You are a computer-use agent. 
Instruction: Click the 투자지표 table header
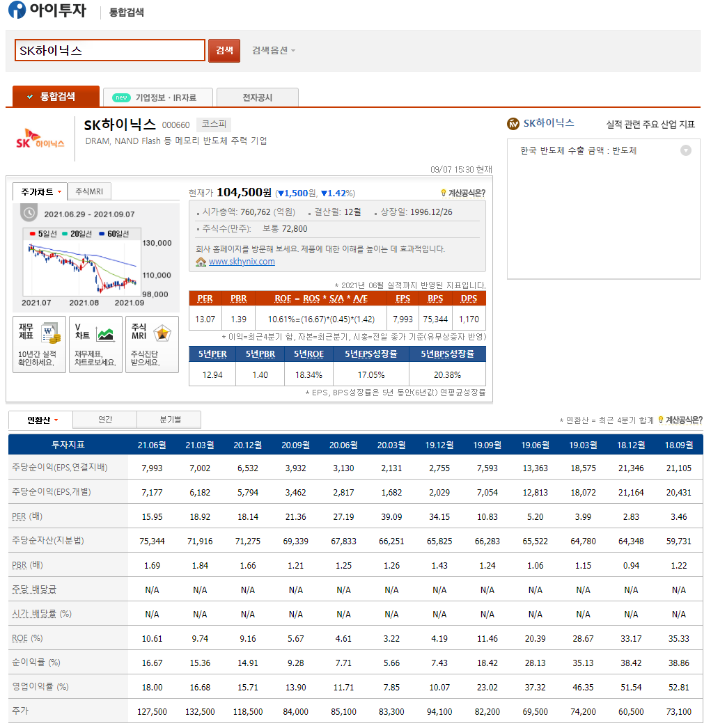point(68,445)
